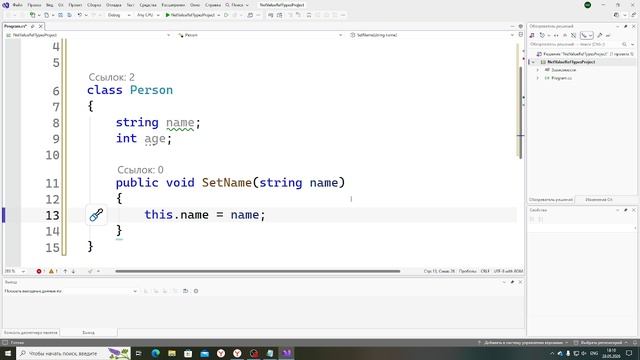
Task: Click the 'Ссылок: 0' CodeLens above SetName
Action: (140, 170)
